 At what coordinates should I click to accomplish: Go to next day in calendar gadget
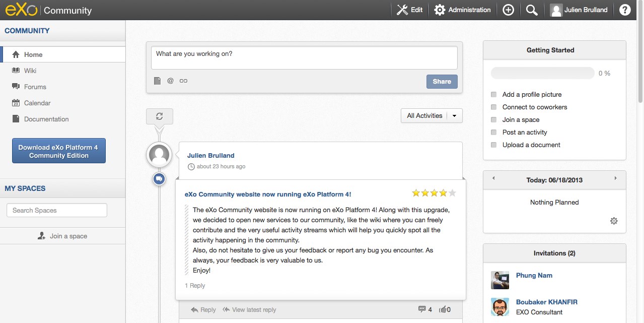point(615,178)
